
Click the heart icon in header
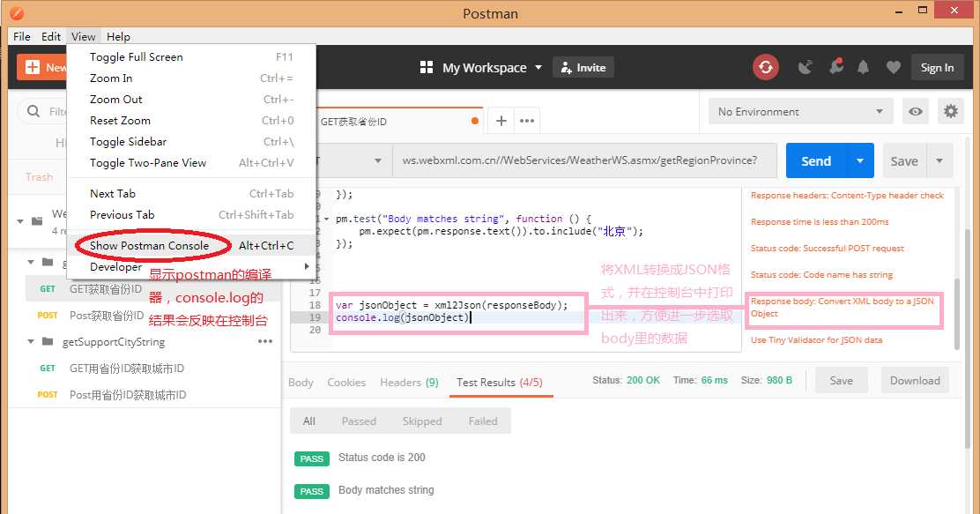tap(893, 67)
